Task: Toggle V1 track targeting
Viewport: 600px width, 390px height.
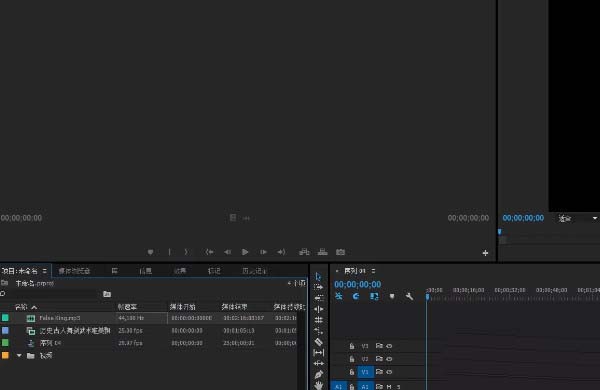Action: point(365,372)
